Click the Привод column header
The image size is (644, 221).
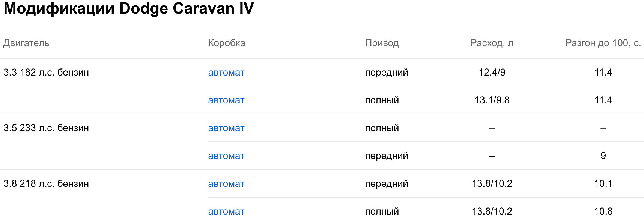click(x=382, y=43)
